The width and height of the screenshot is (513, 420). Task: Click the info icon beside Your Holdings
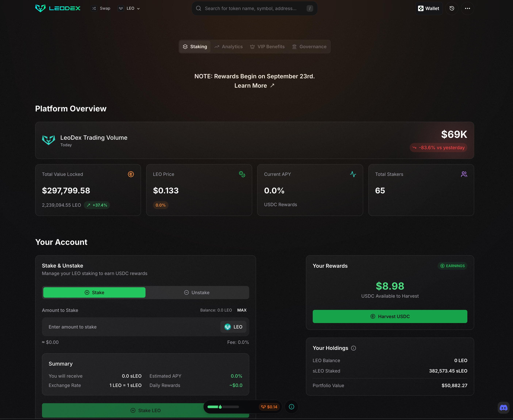coord(353,348)
